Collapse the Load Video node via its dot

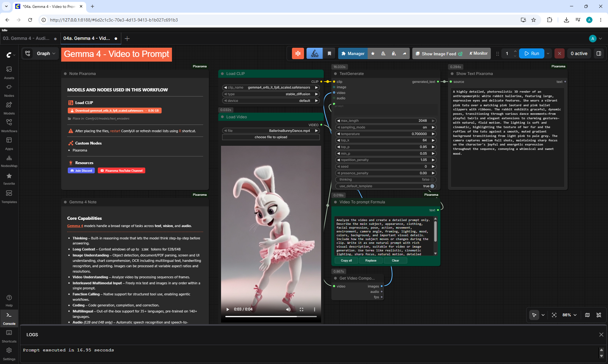[x=222, y=117]
